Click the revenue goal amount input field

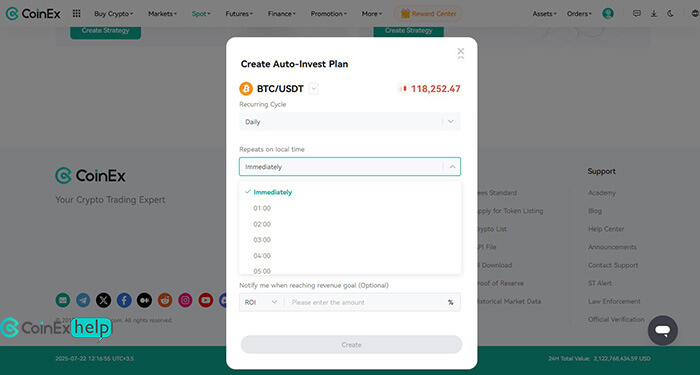coord(366,302)
